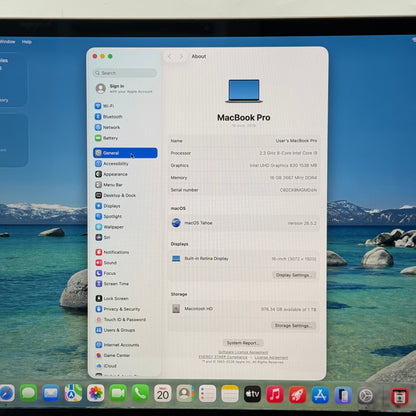Open Contacts from the Dock
Image resolution: width=416 pixels, height=416 pixels.
click(185, 394)
